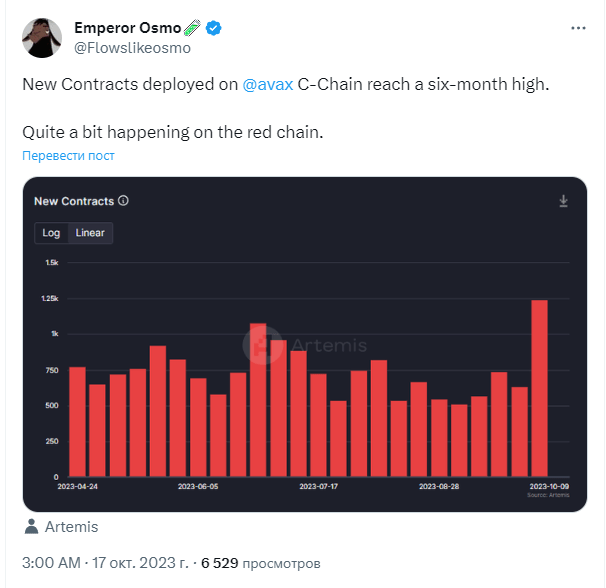Switch chart scale to Log
606x588 pixels.
tap(51, 233)
